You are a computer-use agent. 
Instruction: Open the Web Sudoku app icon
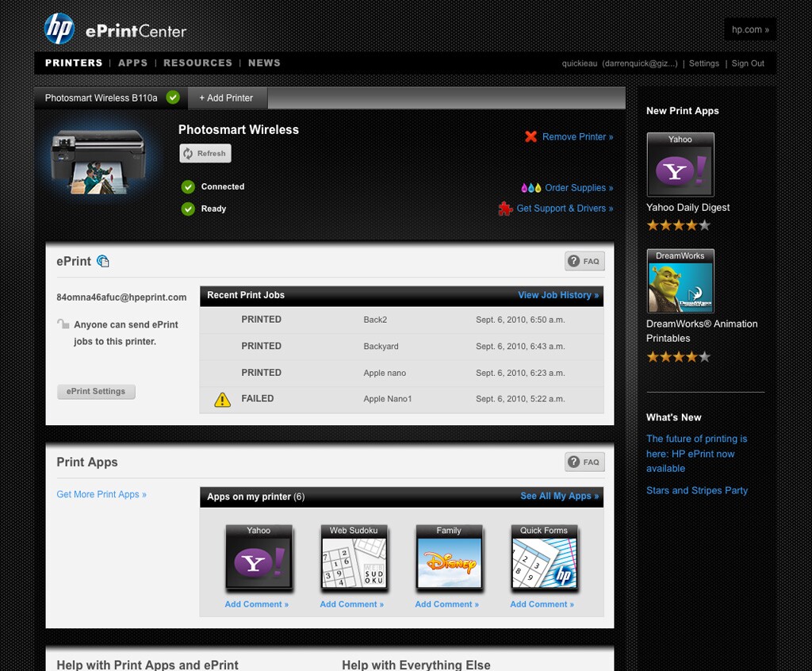tap(354, 558)
